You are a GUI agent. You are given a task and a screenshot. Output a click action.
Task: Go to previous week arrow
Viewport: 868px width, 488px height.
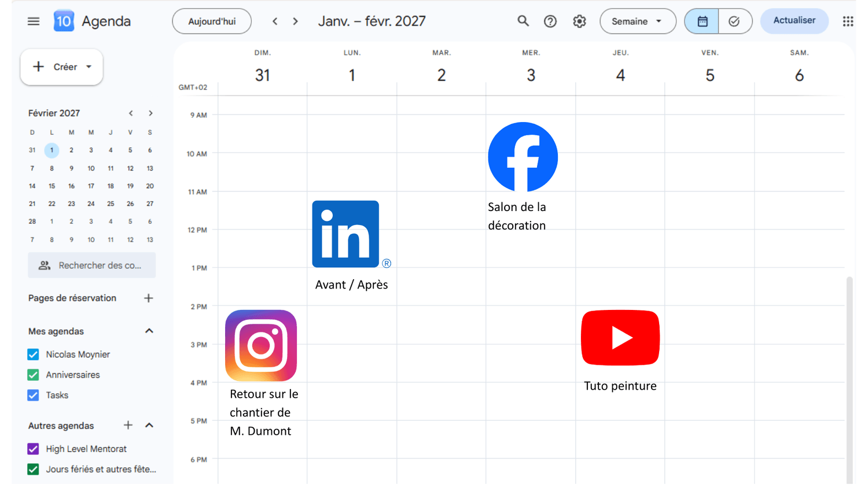pyautogui.click(x=275, y=21)
